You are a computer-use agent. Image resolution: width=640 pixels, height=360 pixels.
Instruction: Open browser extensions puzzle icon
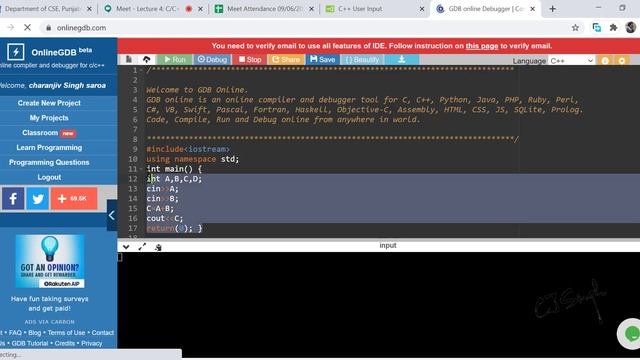[613, 28]
